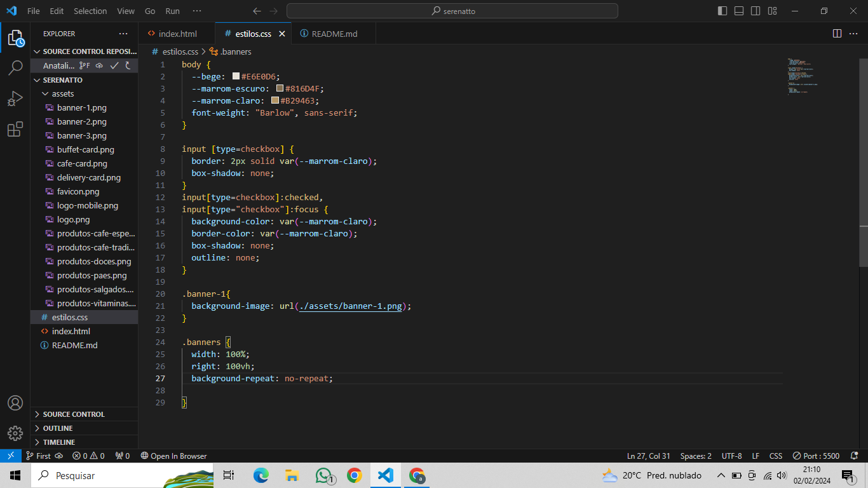Open the Manage gear icon
868x488 pixels.
pos(15,433)
